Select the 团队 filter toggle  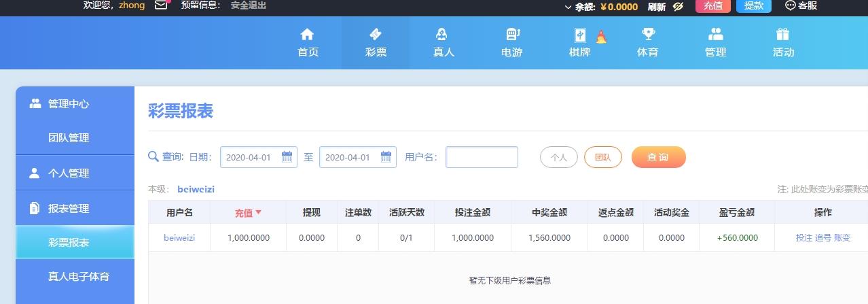pyautogui.click(x=603, y=157)
